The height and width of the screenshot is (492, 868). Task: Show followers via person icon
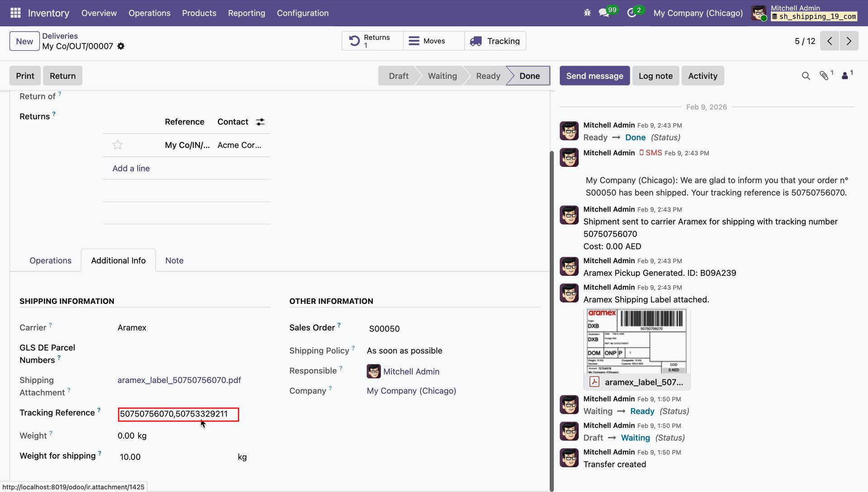tap(844, 76)
